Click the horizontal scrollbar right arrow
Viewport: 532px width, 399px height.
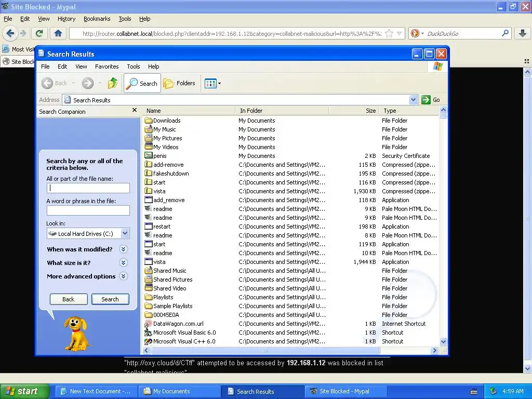(434, 351)
